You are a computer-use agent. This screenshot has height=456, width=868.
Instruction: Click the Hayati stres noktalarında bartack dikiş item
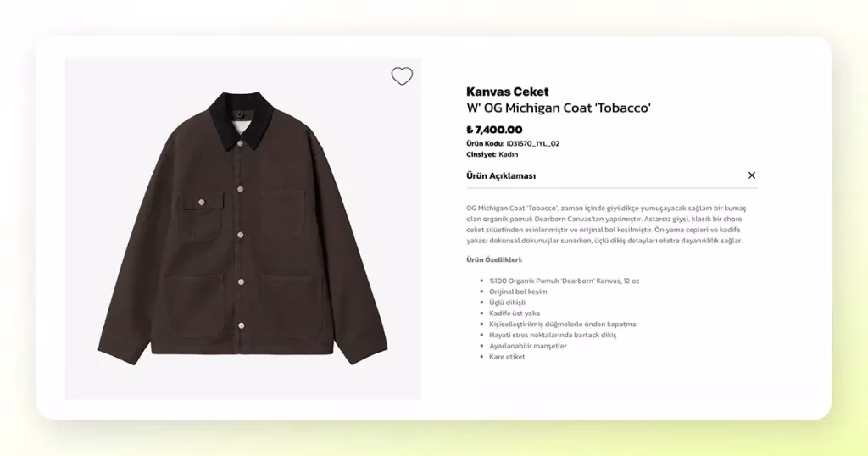pyautogui.click(x=553, y=335)
